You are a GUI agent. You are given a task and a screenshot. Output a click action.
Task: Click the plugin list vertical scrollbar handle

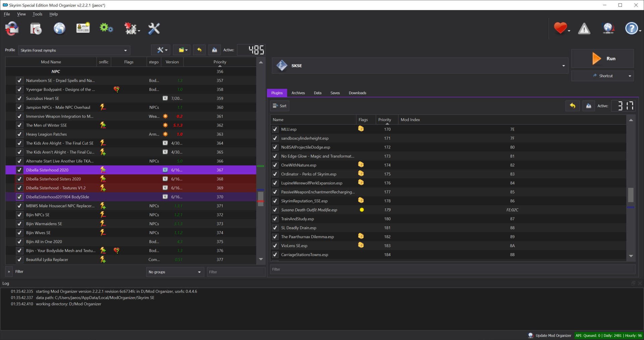point(631,195)
